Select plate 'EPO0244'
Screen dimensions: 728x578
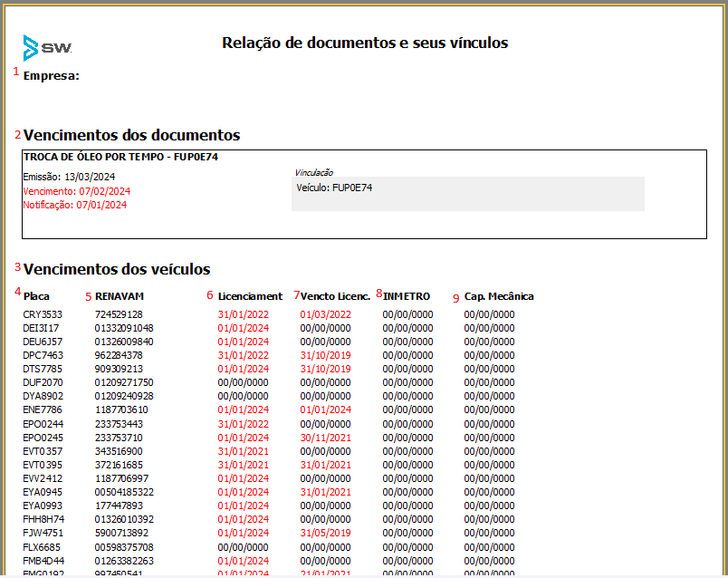[43, 424]
